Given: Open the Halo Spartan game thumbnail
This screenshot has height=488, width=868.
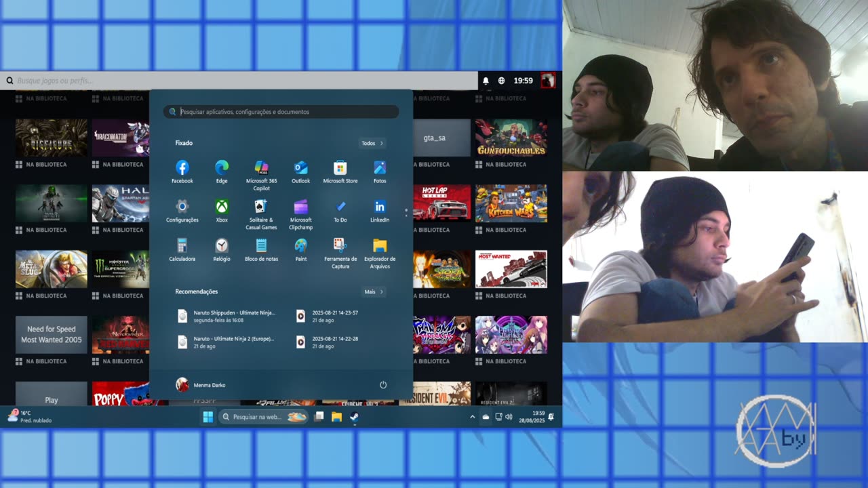Looking at the screenshot, I should [x=121, y=203].
